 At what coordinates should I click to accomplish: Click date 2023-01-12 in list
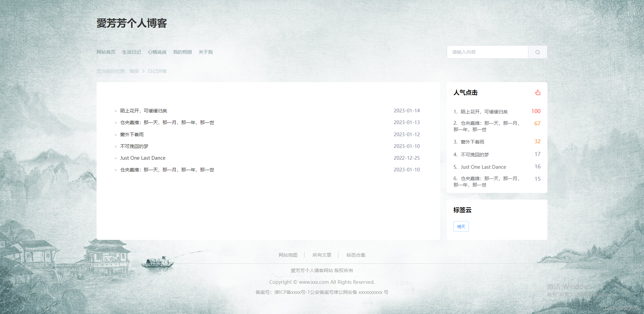click(x=407, y=135)
